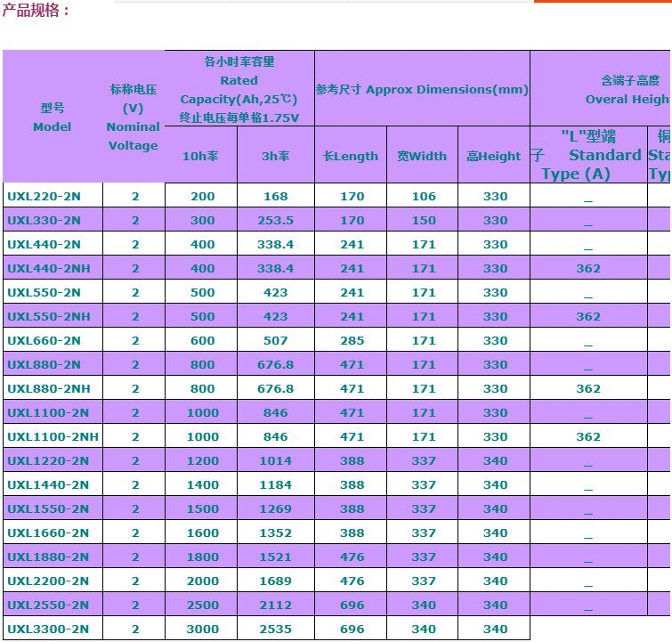
Task: Click the Approx Dimensions header cell
Action: 422,89
